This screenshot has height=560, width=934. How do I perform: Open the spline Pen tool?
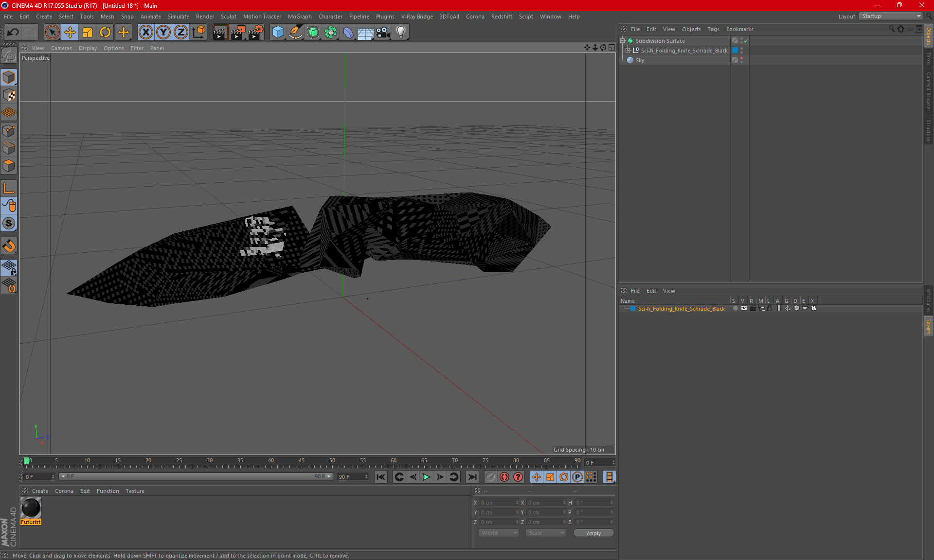(x=295, y=33)
